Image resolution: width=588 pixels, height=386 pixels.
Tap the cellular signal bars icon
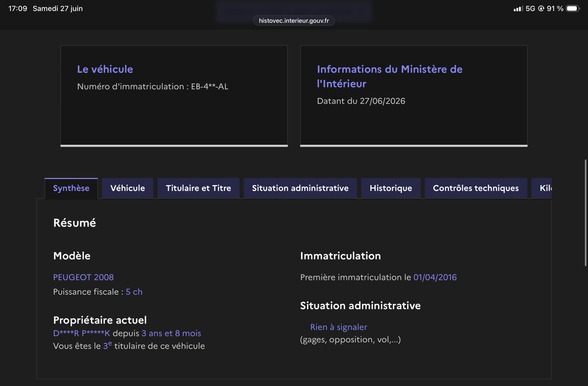tap(517, 9)
